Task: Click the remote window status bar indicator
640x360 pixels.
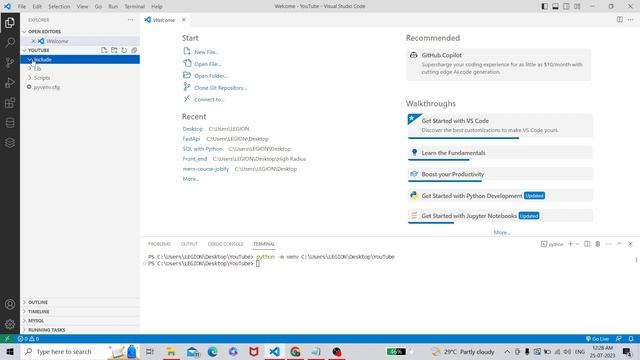Action: coord(7,339)
